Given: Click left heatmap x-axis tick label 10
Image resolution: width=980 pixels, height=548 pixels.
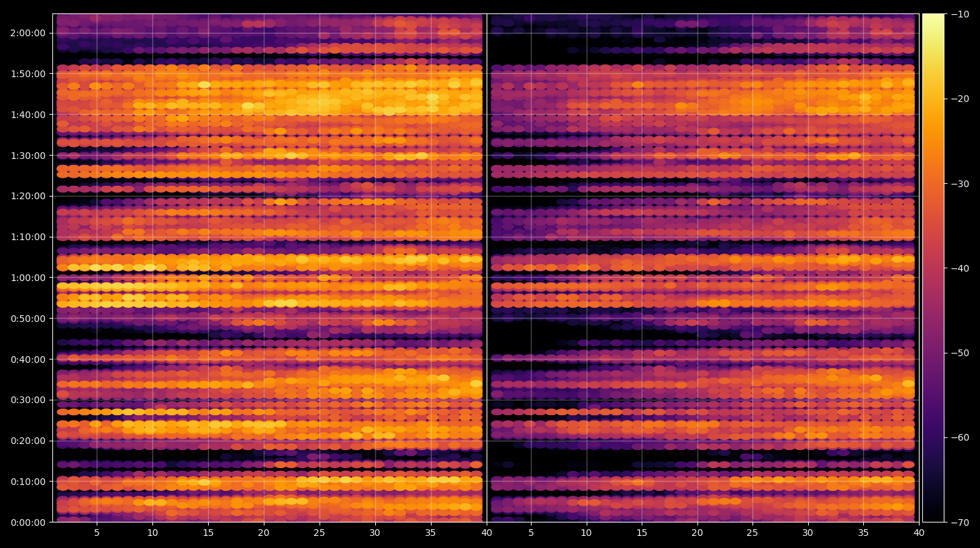Looking at the screenshot, I should point(152,533).
